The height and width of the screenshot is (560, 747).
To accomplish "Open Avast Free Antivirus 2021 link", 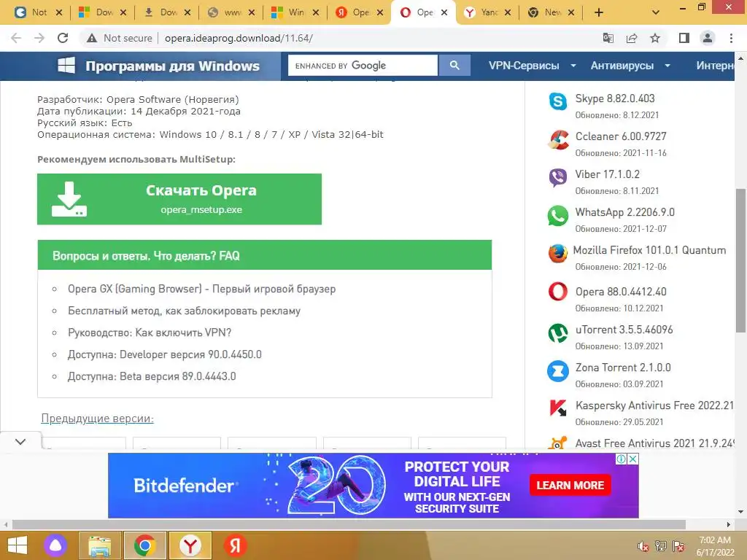I will point(654,443).
